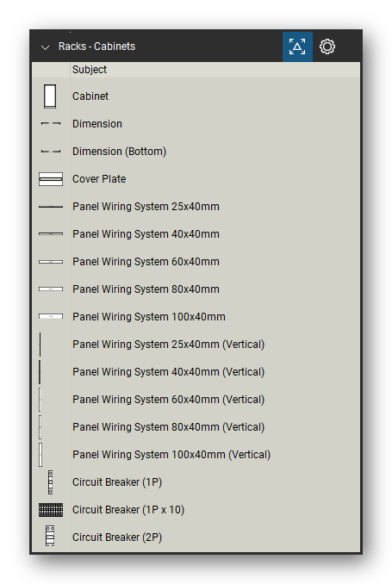Choose the 40x40mm (Vertical) wiring icon

point(40,372)
